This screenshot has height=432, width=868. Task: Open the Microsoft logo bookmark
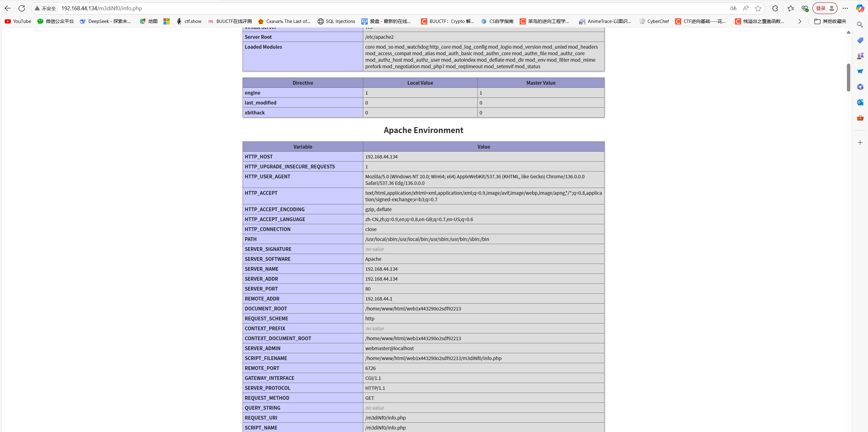(167, 21)
